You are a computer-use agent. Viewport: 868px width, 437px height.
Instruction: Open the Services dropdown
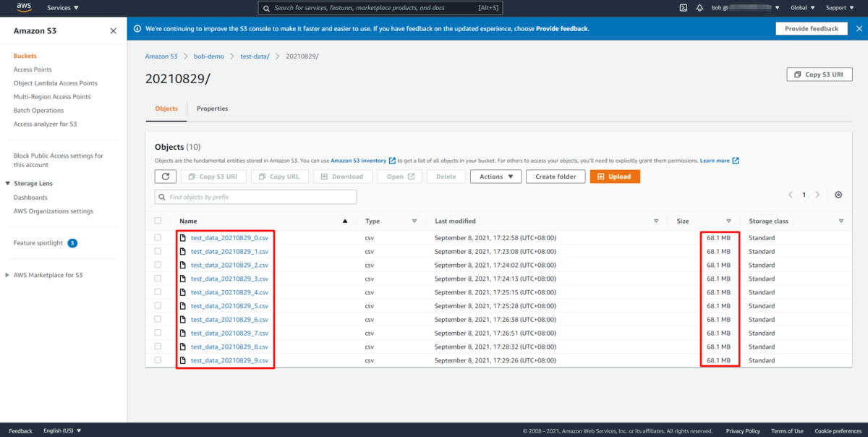(x=63, y=8)
